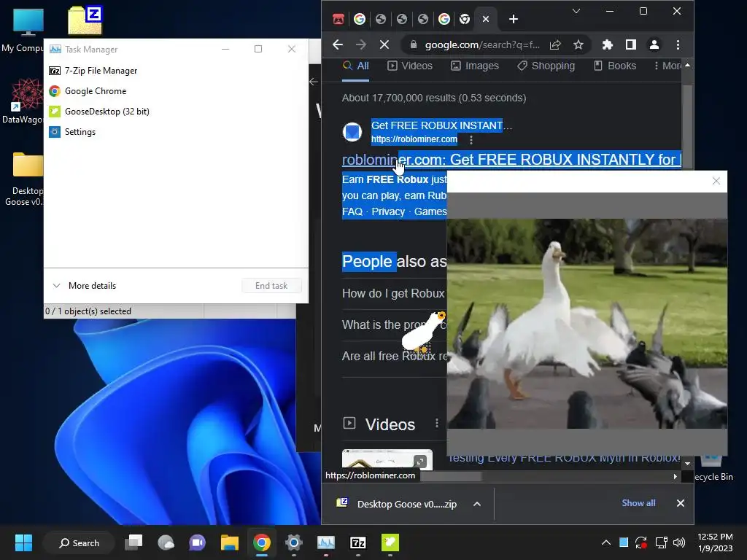Image resolution: width=747 pixels, height=560 pixels.
Task: Open File Explorer from taskbar
Action: tap(229, 542)
